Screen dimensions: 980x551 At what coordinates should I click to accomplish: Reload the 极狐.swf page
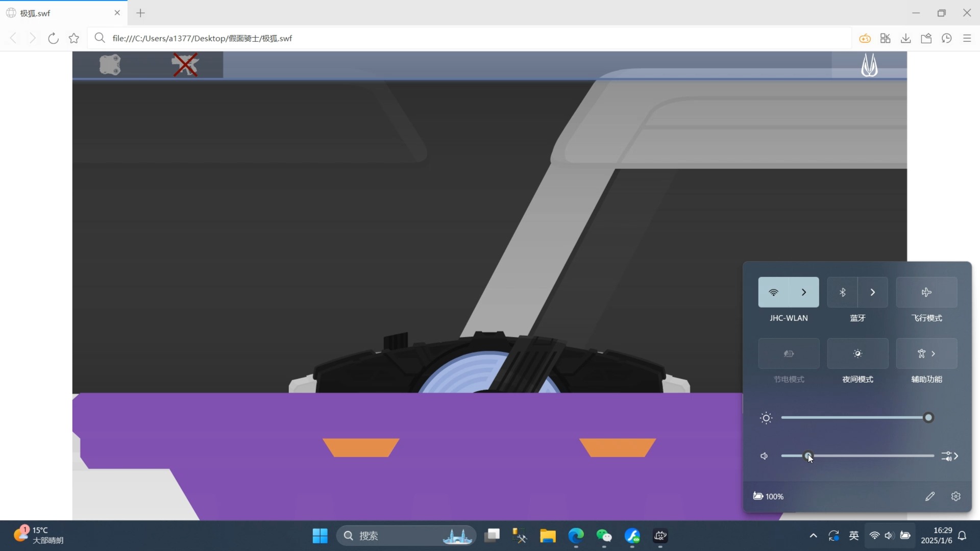tap(53, 38)
